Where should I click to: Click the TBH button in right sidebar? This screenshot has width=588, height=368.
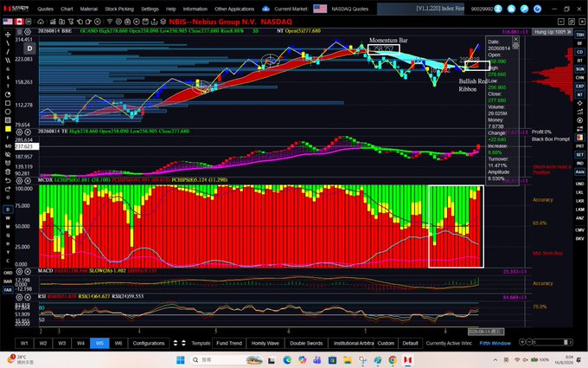[x=579, y=35]
